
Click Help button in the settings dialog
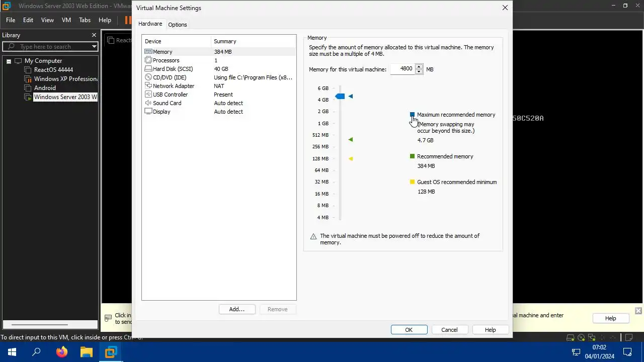point(490,330)
